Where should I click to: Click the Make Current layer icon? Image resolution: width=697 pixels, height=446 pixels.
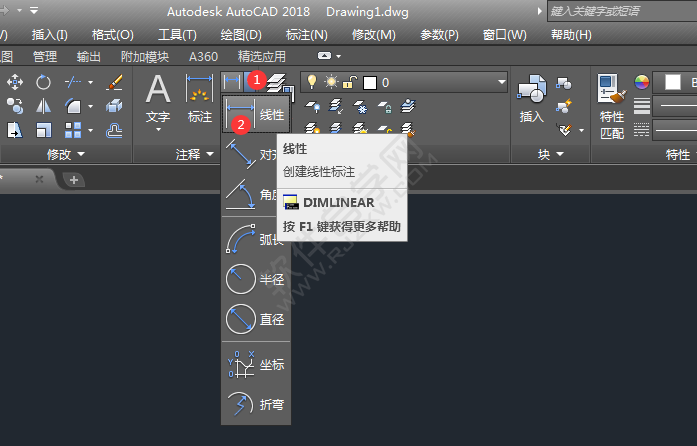click(x=408, y=106)
